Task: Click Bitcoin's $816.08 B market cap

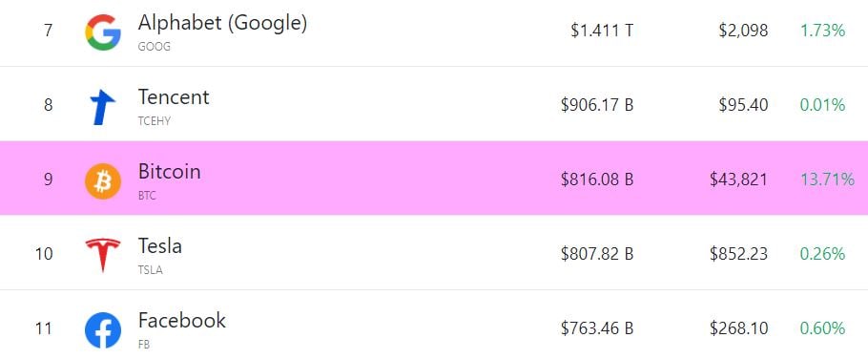Action: point(597,179)
